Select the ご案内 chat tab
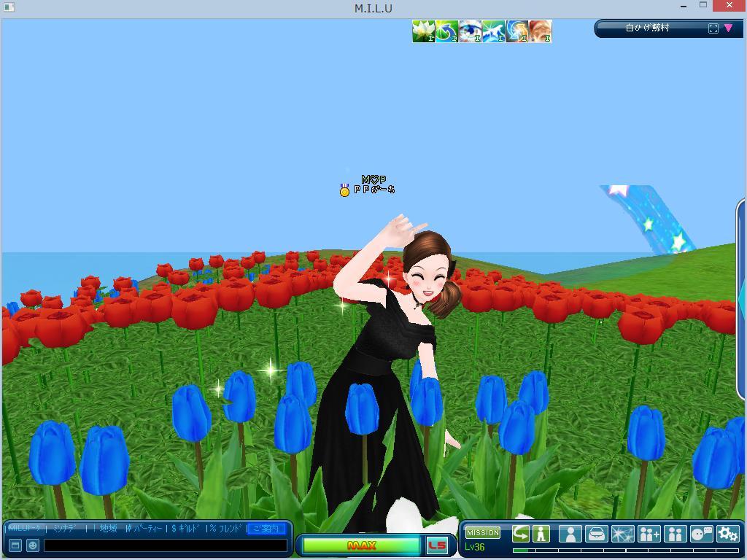 tap(266, 529)
